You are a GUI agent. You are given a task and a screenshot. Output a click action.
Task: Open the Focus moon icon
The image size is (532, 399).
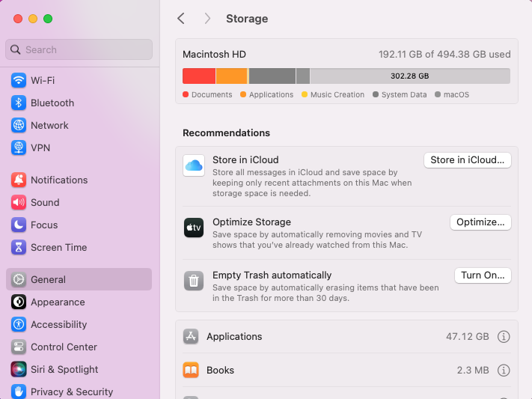pos(19,225)
